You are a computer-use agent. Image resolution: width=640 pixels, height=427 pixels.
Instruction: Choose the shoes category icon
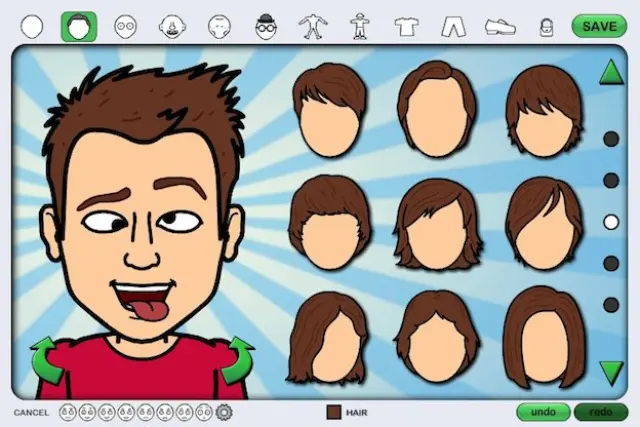tap(500, 27)
